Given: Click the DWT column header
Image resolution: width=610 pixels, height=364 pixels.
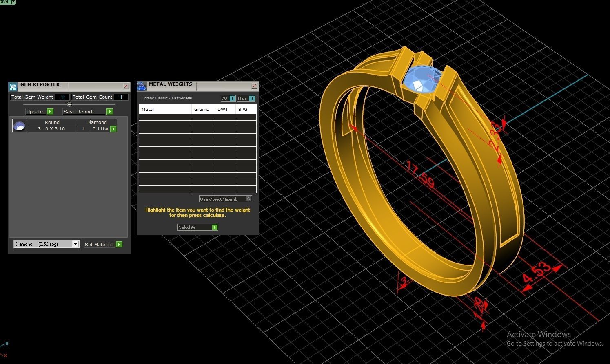Looking at the screenshot, I should pyautogui.click(x=225, y=109).
